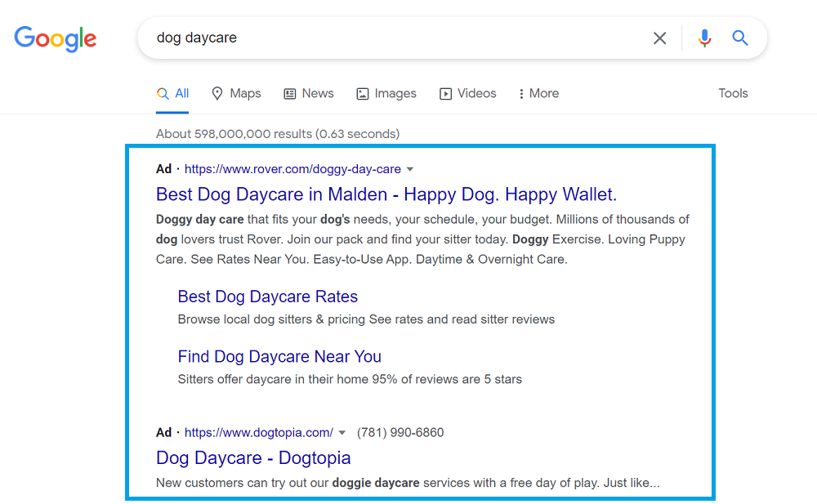Open the News tab
817x504 pixels.
point(309,93)
